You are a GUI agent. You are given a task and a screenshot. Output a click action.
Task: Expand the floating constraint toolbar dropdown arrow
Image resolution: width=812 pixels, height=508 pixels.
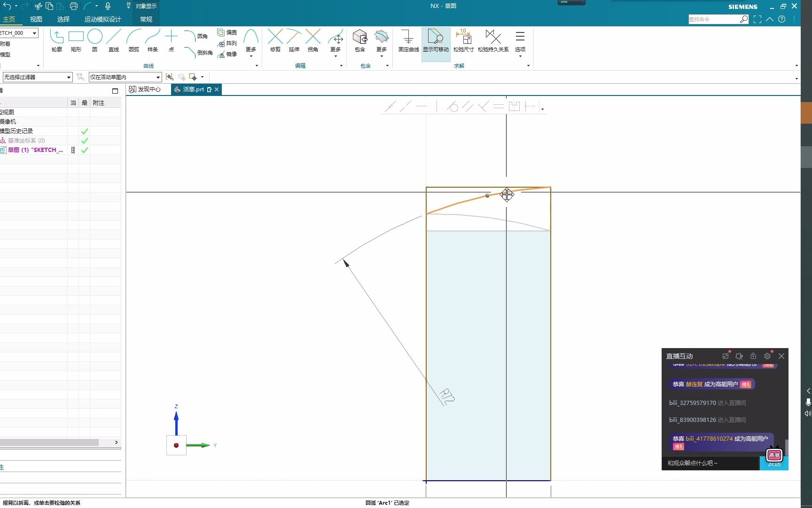(x=543, y=109)
